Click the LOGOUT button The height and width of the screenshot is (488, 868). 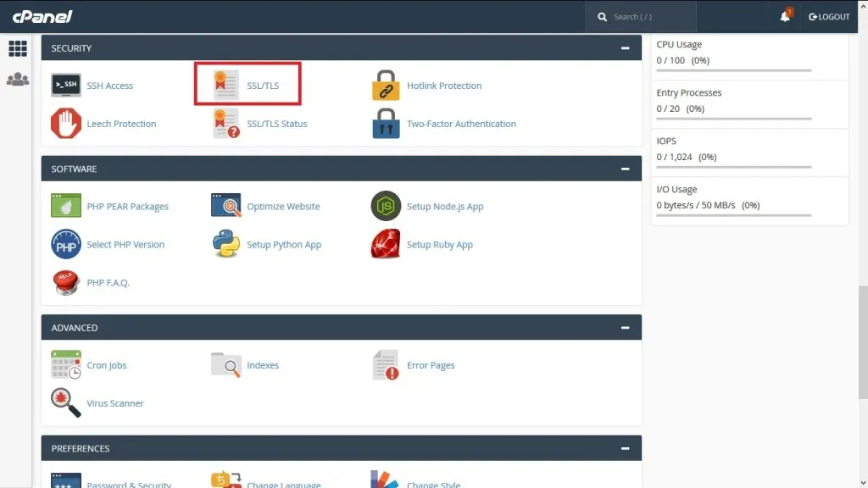click(x=829, y=17)
